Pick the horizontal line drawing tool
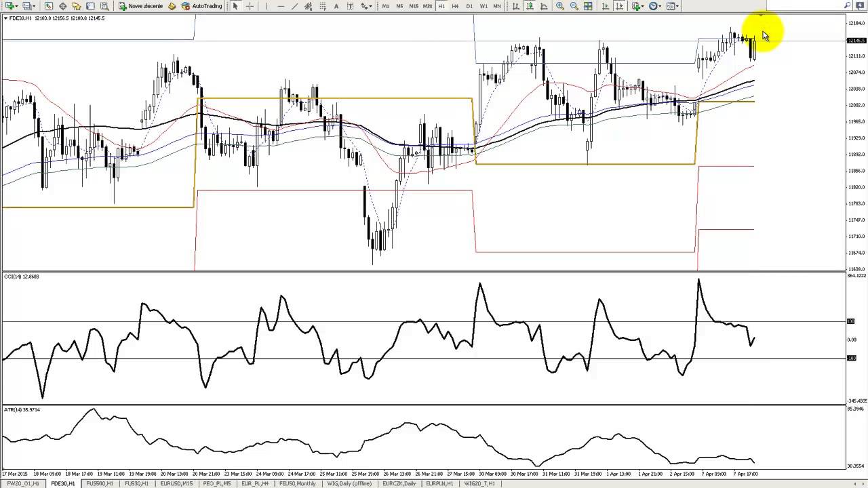Screen dimensions: 868x488 (281, 6)
